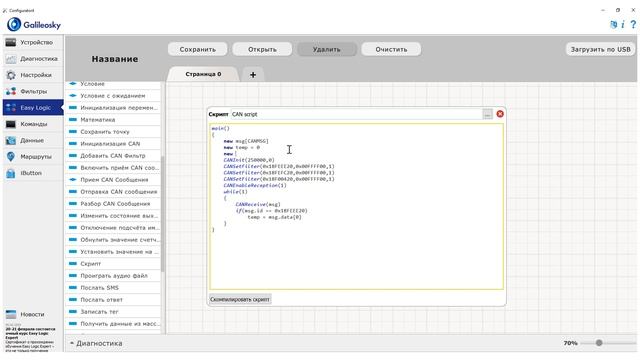Click the Galileosky logo

[x=34, y=24]
